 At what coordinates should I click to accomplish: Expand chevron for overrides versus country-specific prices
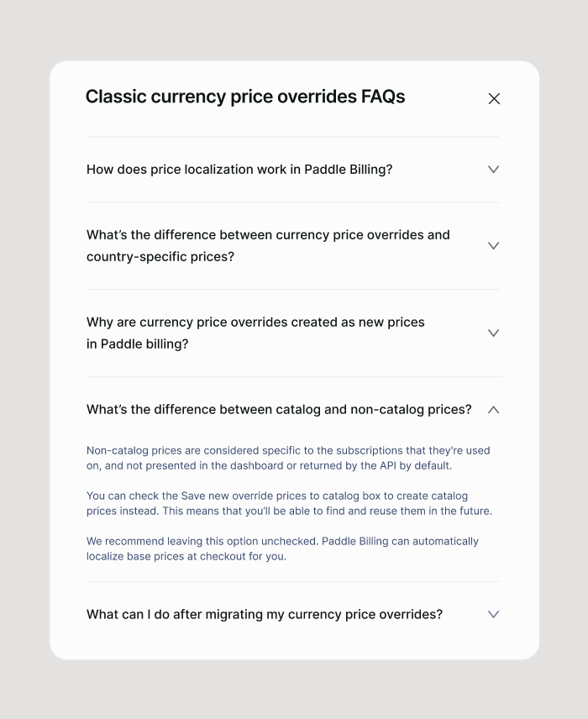tap(493, 246)
